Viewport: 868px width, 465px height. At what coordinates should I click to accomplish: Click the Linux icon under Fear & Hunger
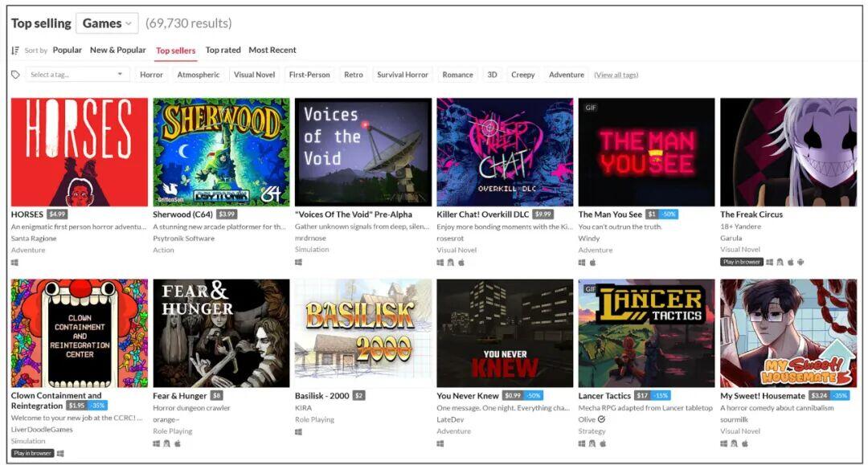(x=166, y=443)
